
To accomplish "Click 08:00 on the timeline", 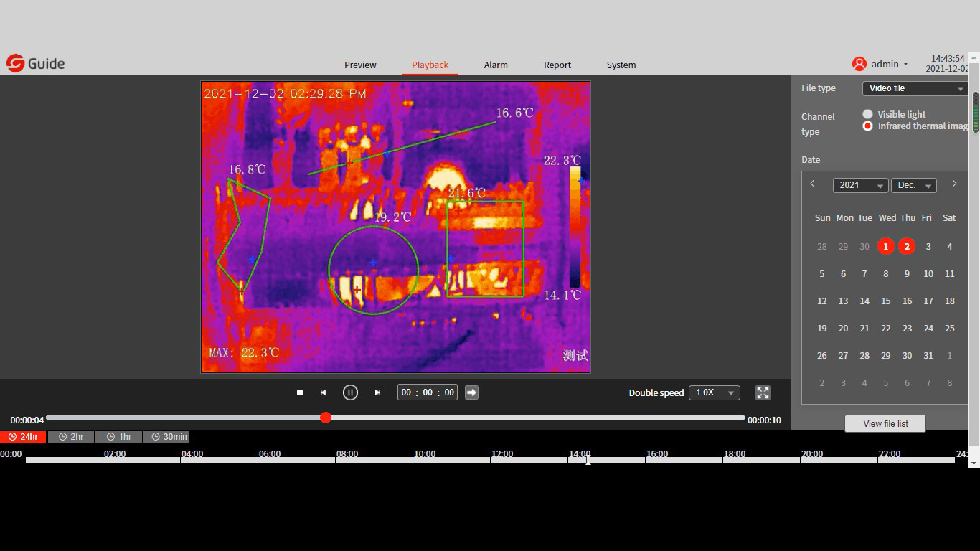I will (x=347, y=454).
